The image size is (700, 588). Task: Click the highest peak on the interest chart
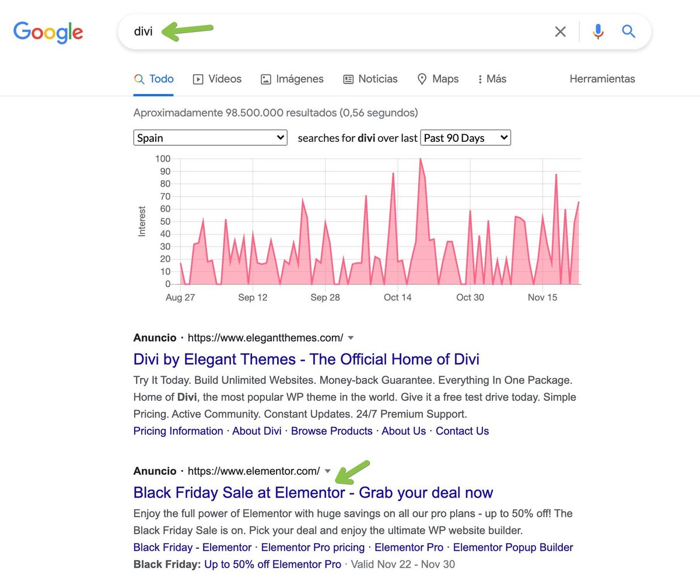tap(420, 159)
